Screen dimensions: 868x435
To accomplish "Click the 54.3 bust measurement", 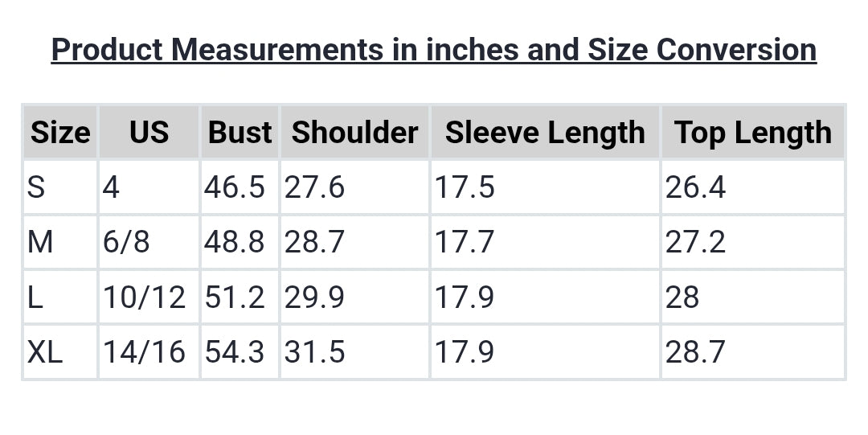I will point(234,352).
